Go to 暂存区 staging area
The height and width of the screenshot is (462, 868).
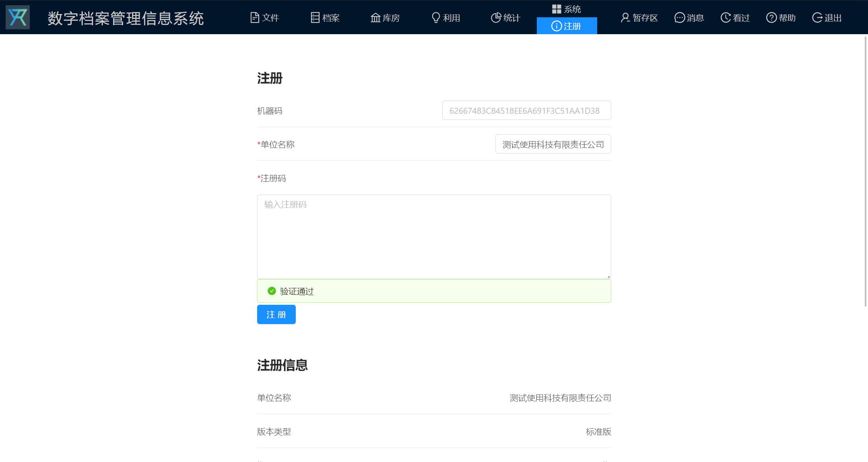pos(639,18)
